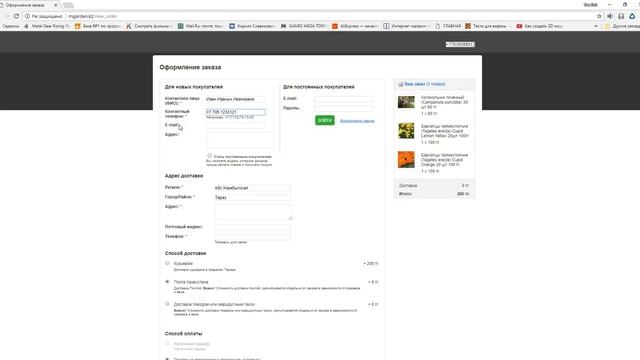Click the address bar URL mgarden.kz
The width and height of the screenshot is (640, 360).
(80, 16)
